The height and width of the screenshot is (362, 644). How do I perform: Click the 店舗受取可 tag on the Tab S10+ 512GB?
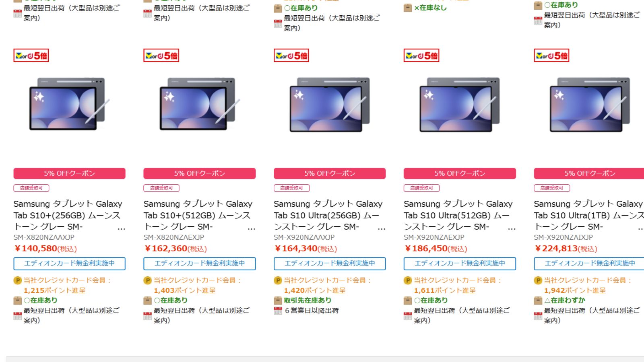[x=161, y=188]
